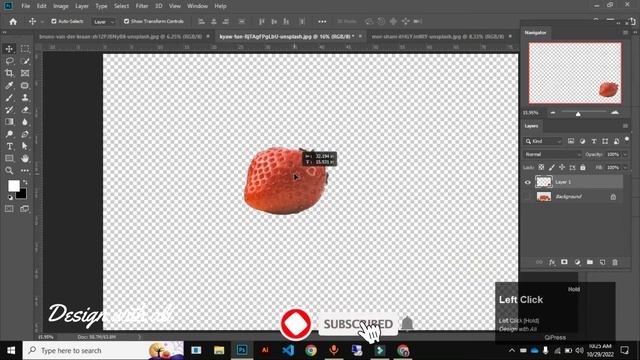This screenshot has height=360, width=640.
Task: Open the File menu
Action: tap(26, 6)
